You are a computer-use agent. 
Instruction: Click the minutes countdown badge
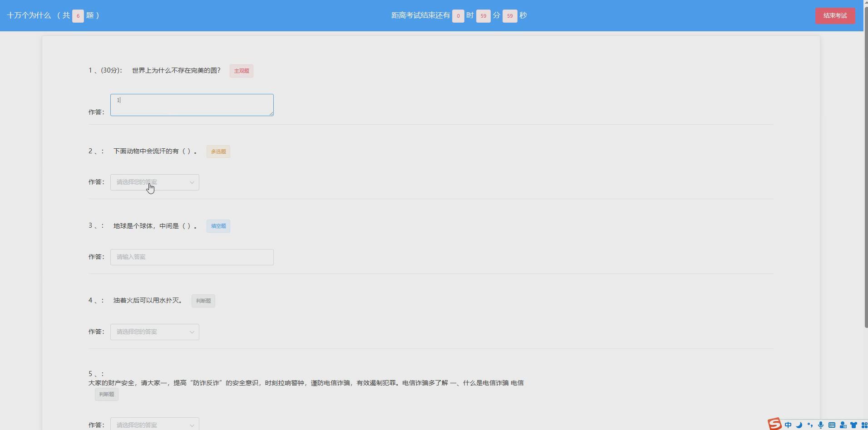tap(483, 16)
